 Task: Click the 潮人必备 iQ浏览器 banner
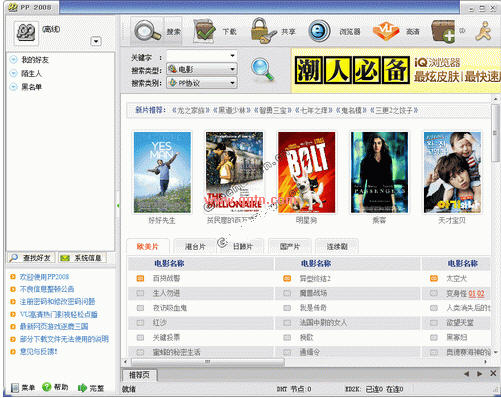tap(396, 70)
